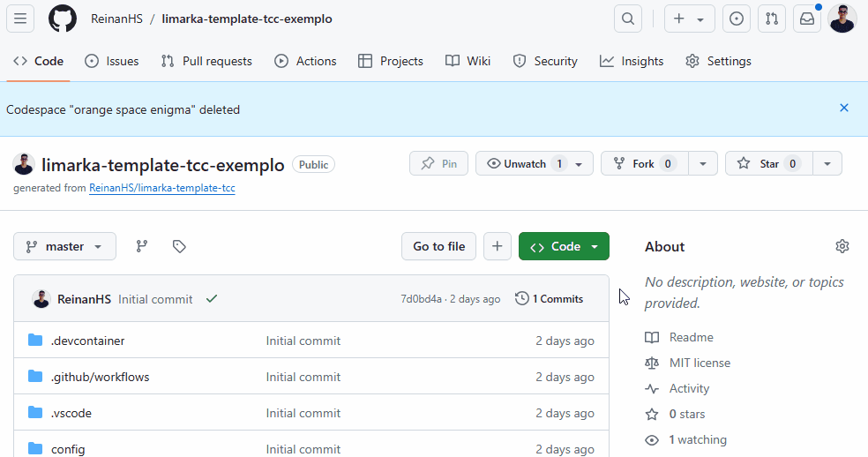This screenshot has width=868, height=457.
Task: Expand the master branch selector
Action: click(x=64, y=246)
